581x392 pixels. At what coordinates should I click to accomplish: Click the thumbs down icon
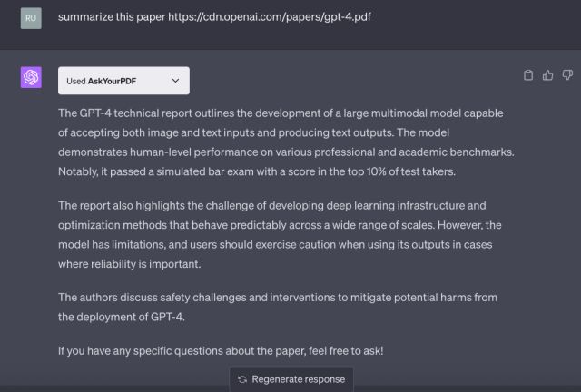click(x=567, y=75)
